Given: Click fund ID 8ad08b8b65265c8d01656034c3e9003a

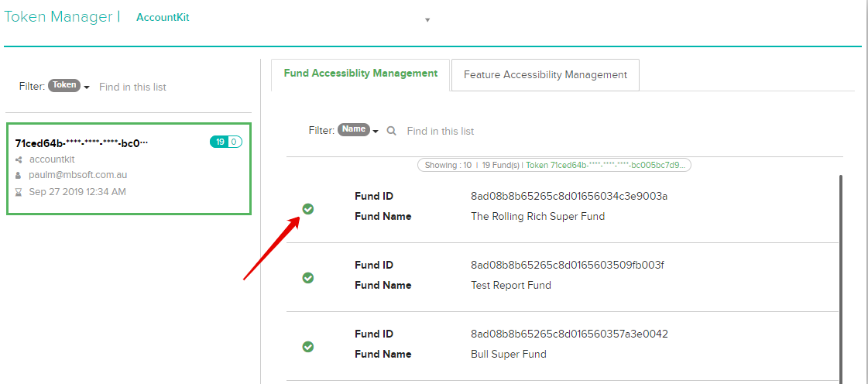Looking at the screenshot, I should click(569, 196).
